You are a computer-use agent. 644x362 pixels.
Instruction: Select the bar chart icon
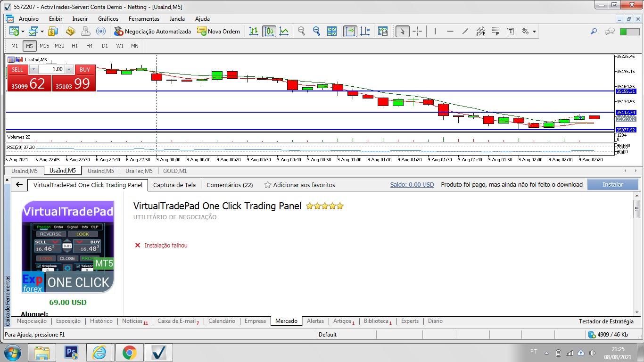254,32
